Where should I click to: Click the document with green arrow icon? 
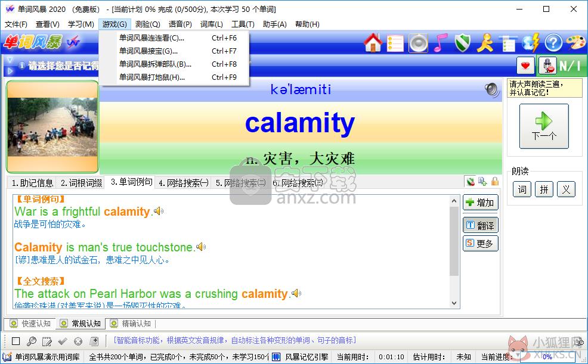pos(482,182)
